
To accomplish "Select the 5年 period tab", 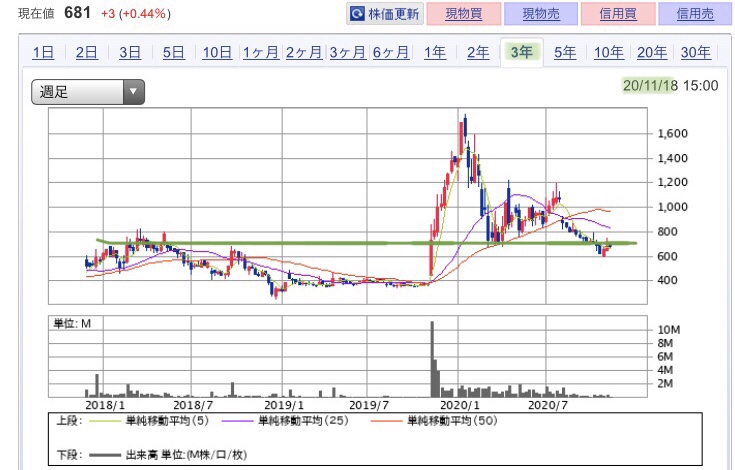I will [x=565, y=53].
